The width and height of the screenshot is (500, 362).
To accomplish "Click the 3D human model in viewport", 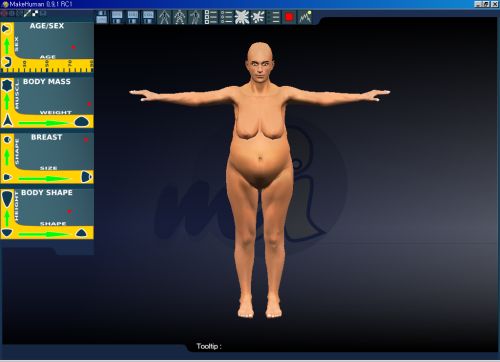I will click(260, 180).
